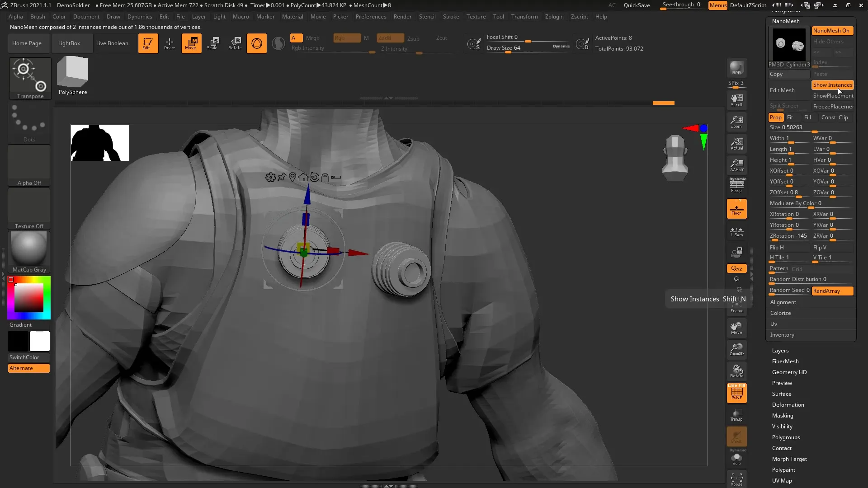Toggle Flip H option
This screenshot has width=868, height=488.
coord(788,248)
